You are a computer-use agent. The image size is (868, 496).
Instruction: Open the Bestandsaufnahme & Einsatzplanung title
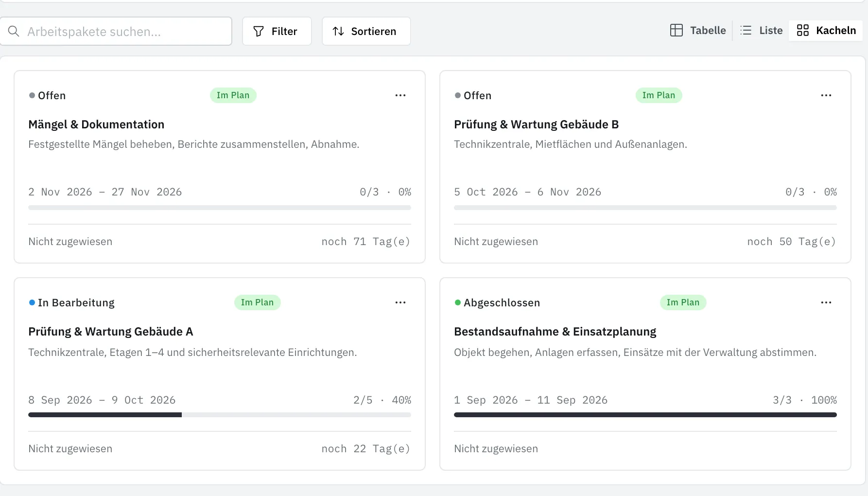tap(555, 332)
